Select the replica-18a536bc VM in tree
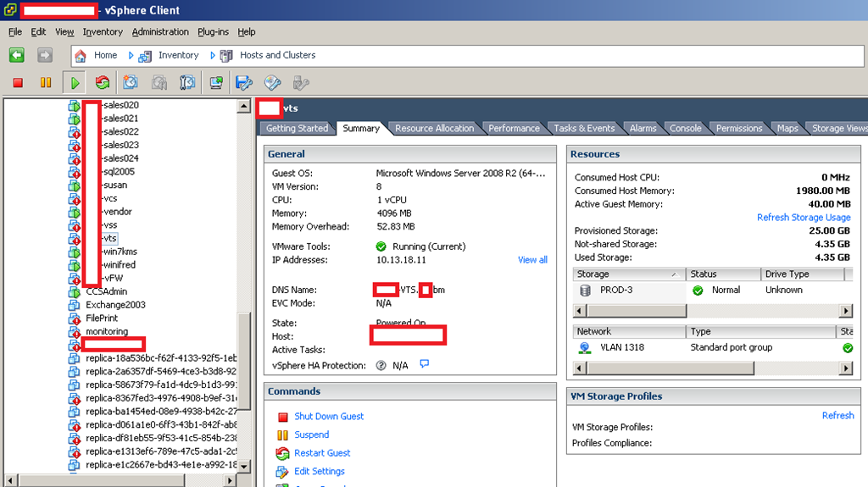This screenshot has width=868, height=487. click(161, 358)
